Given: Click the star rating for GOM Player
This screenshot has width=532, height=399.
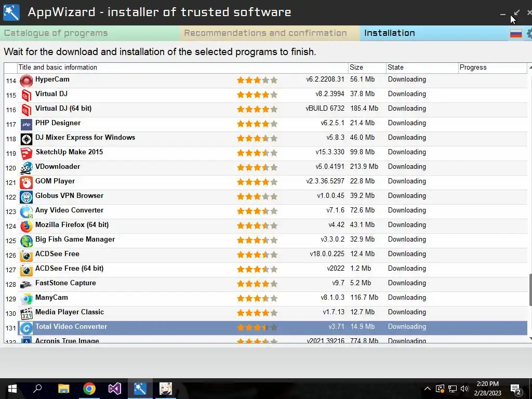Looking at the screenshot, I should [257, 182].
